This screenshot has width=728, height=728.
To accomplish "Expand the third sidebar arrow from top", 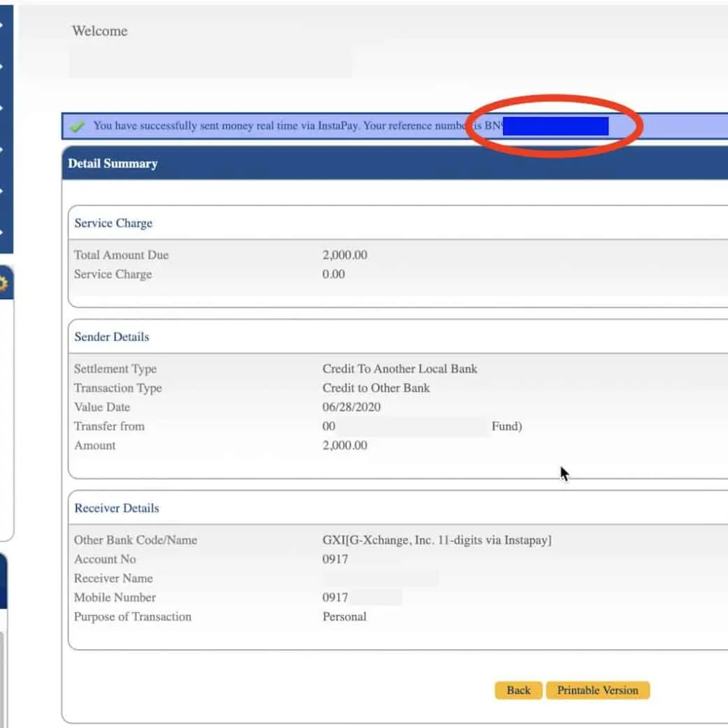I will [x=2, y=108].
